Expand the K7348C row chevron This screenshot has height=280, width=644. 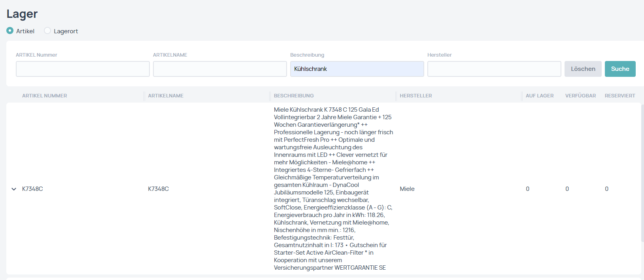pyautogui.click(x=14, y=189)
